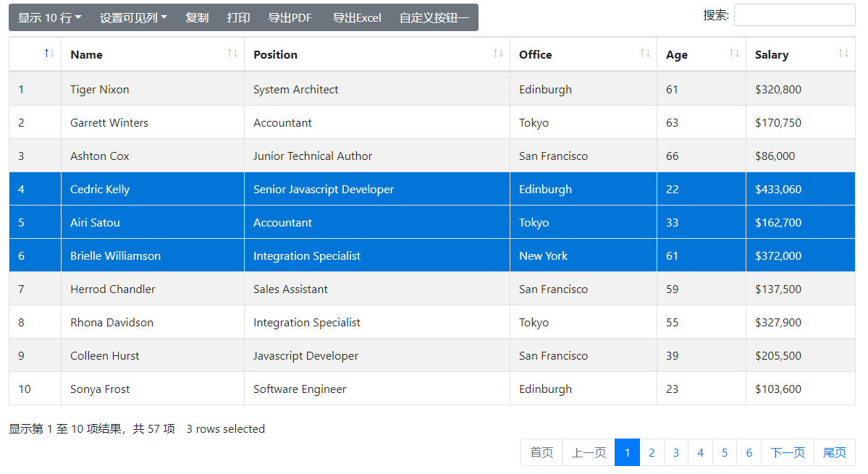
Task: Click the $372,000 salary cell
Action: tap(801, 255)
